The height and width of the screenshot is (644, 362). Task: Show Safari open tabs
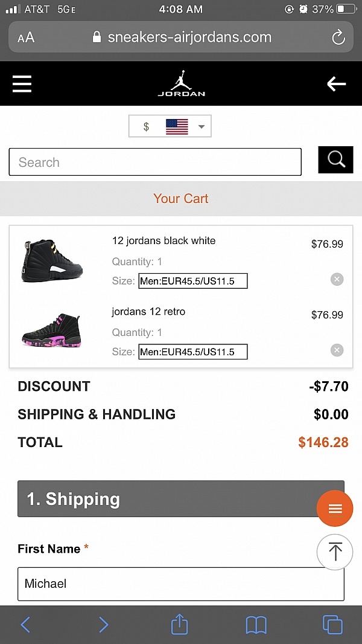332,625
